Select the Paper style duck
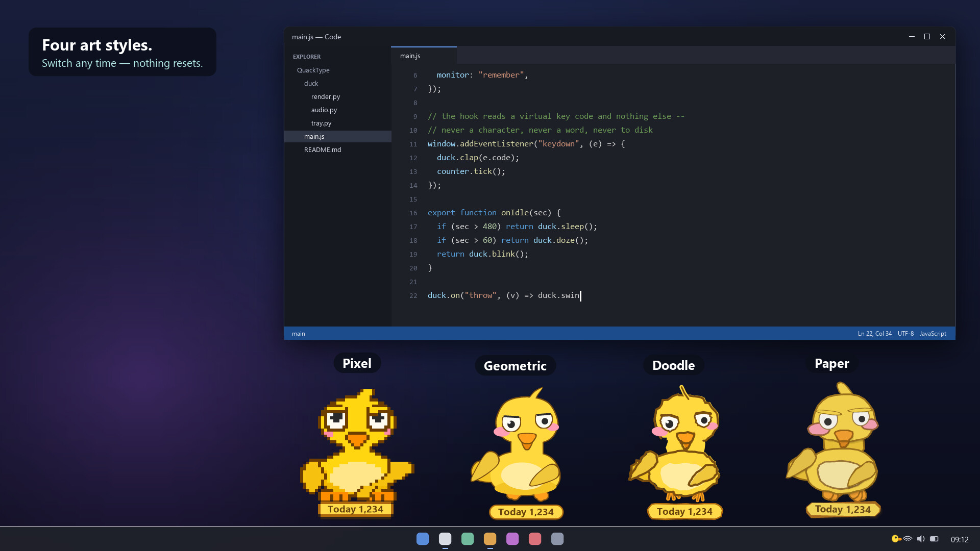Viewport: 980px width, 551px height. (833, 441)
